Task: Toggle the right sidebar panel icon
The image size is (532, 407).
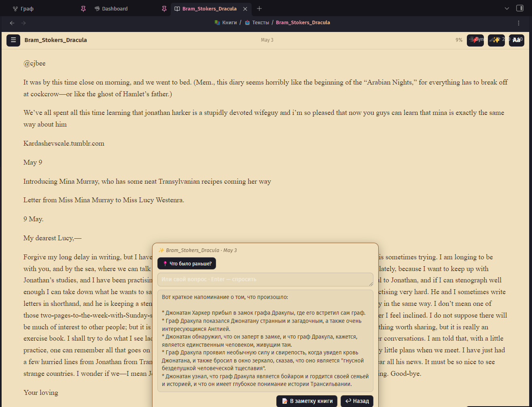Action: pos(520,8)
